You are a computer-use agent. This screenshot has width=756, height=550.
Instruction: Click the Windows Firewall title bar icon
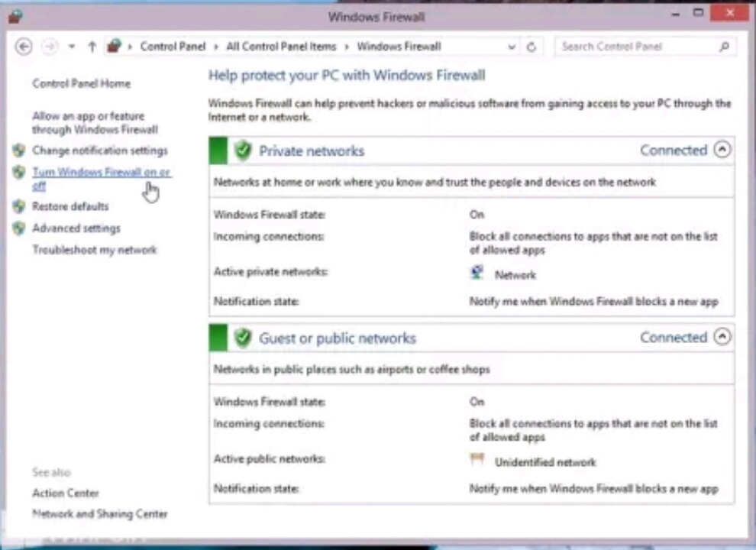click(15, 16)
